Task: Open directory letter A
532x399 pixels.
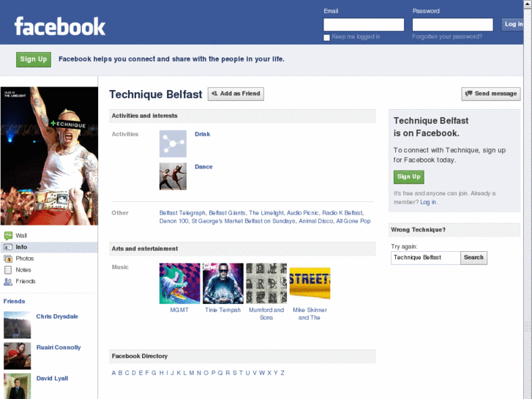Action: (x=113, y=373)
